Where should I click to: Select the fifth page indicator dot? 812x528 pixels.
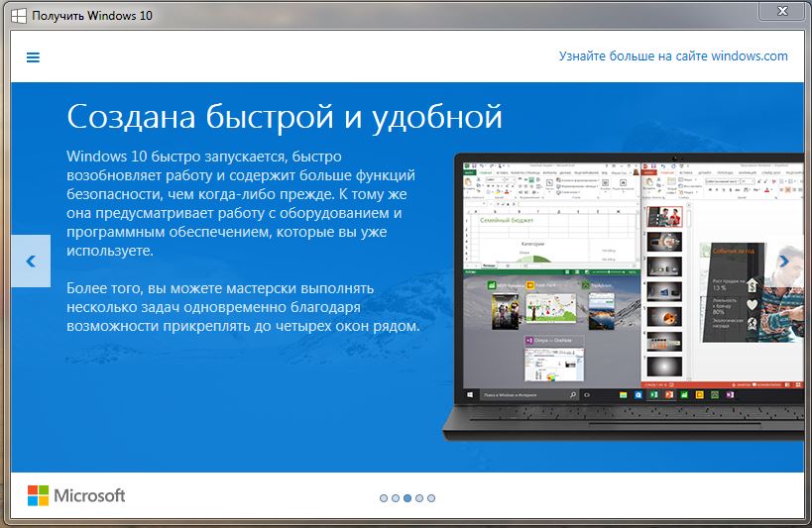click(431, 498)
